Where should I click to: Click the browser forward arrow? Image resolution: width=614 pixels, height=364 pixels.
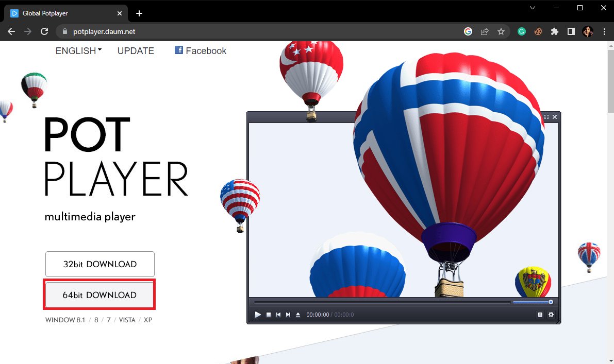point(28,32)
